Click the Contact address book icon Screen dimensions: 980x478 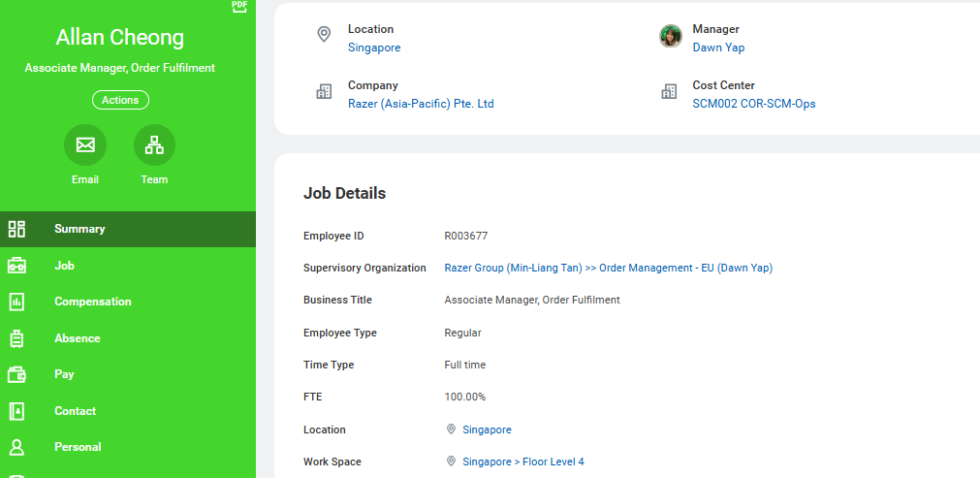(16, 411)
